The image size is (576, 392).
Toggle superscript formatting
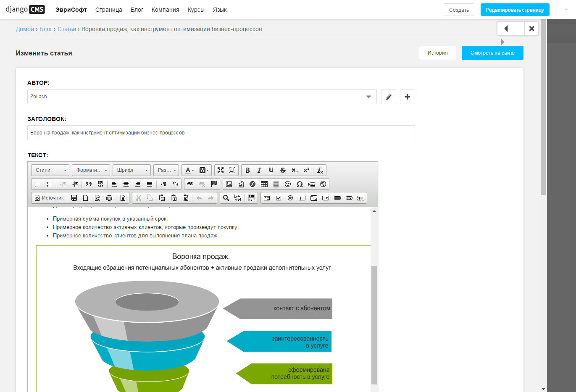click(x=306, y=170)
